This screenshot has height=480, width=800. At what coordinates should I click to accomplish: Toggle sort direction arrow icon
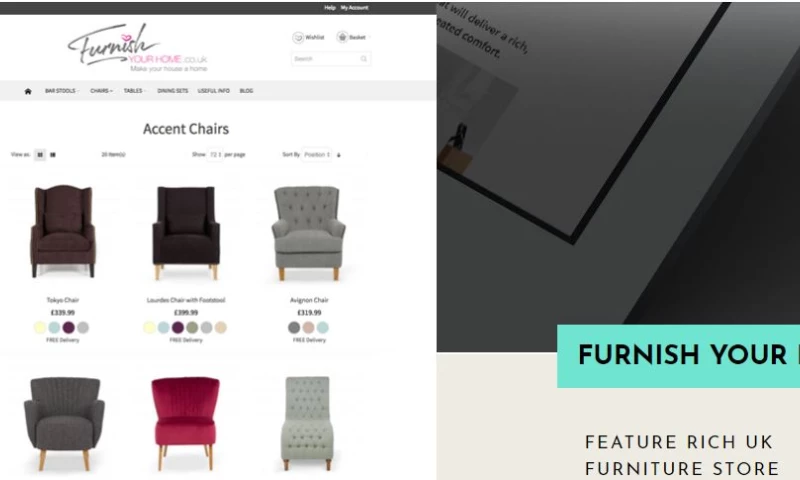pos(339,155)
